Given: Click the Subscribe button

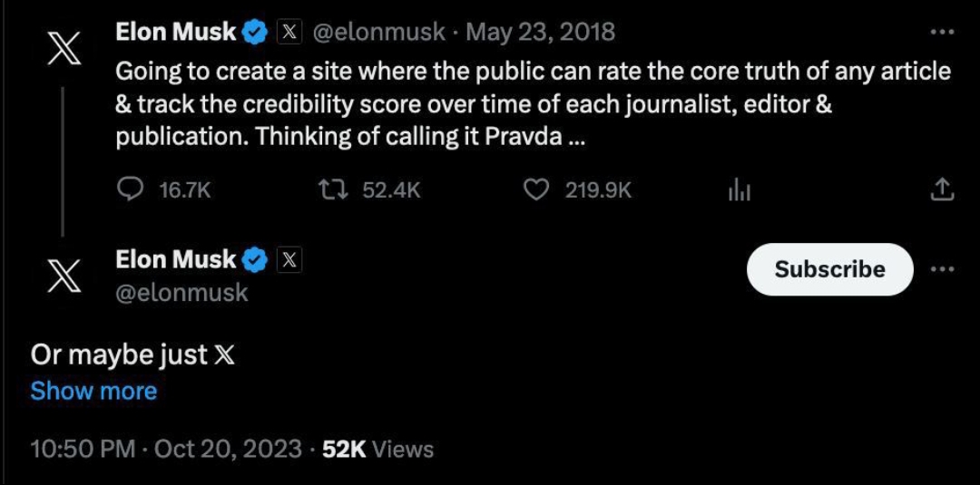Looking at the screenshot, I should click(x=829, y=269).
